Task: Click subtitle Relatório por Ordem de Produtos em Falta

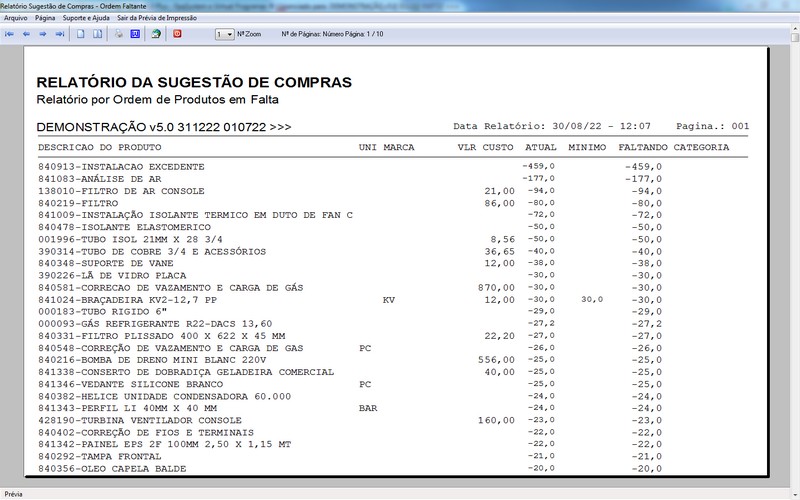Action: coord(158,99)
